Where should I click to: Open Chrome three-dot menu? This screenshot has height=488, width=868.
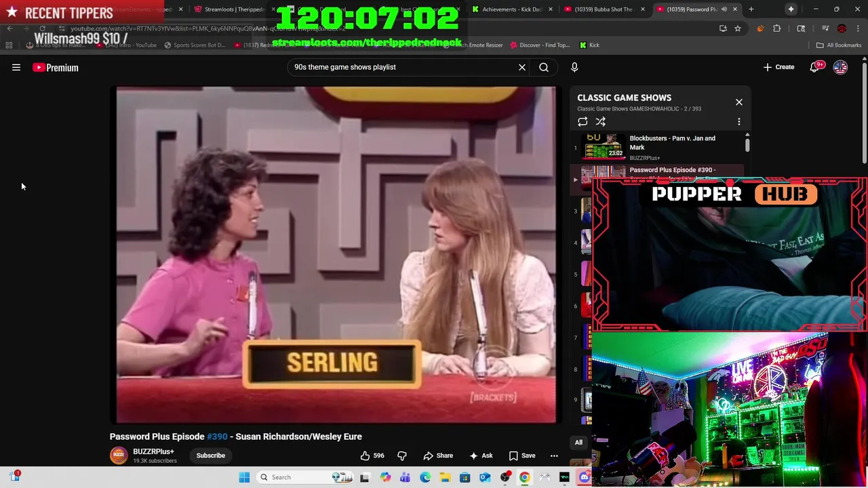point(858,28)
